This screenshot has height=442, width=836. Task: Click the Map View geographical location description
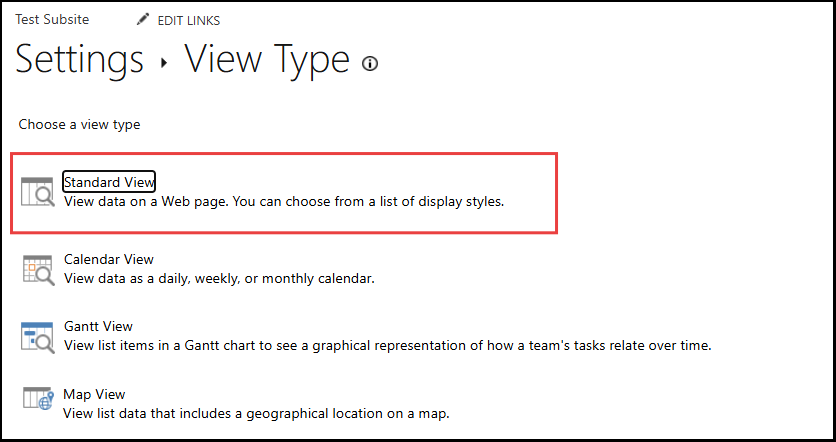point(256,413)
